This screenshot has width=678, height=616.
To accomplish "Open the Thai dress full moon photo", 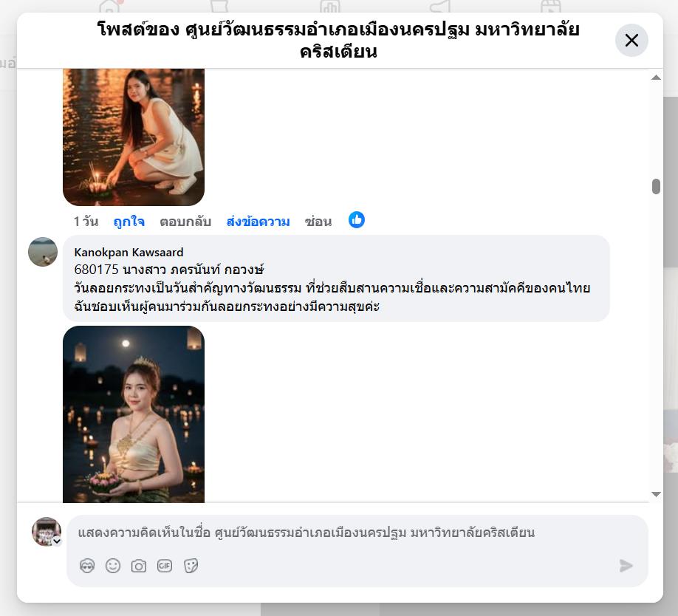I will (134, 414).
